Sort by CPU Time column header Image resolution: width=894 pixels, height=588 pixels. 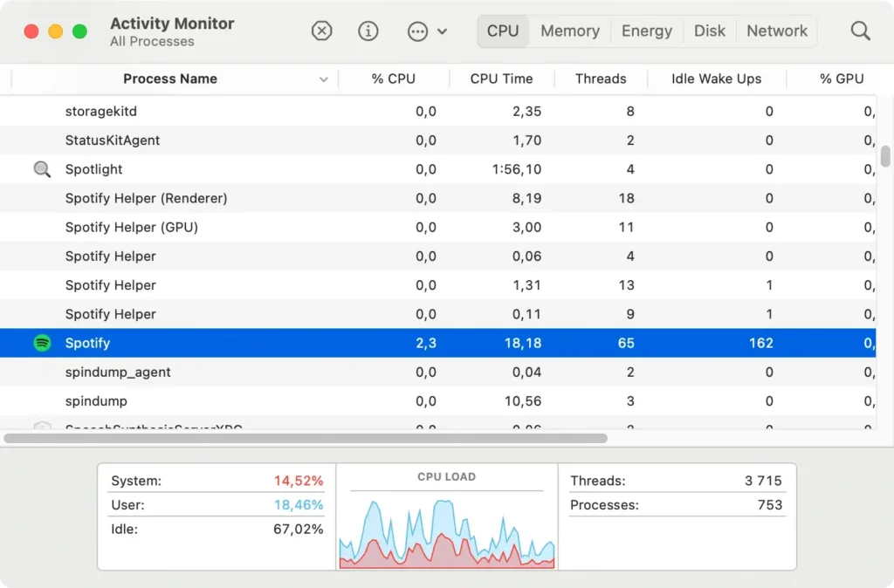(x=501, y=79)
